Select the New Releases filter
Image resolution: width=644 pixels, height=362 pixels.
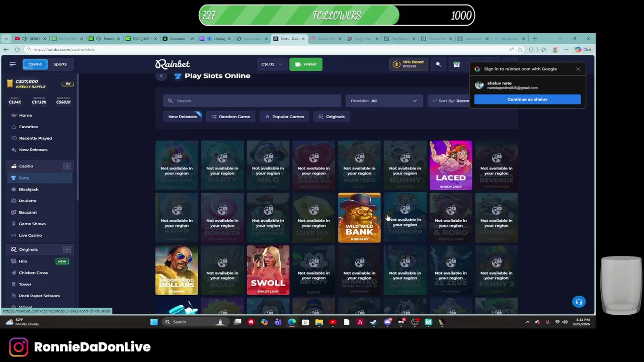(183, 117)
